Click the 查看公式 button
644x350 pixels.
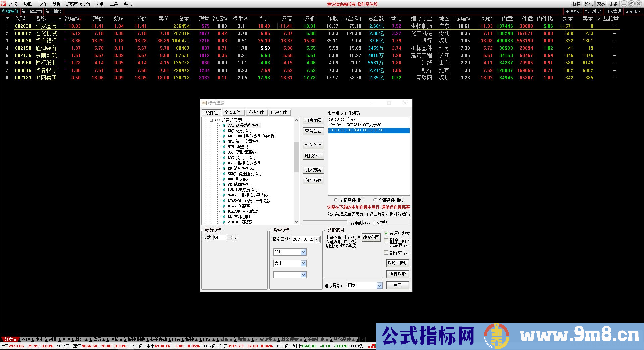point(313,131)
